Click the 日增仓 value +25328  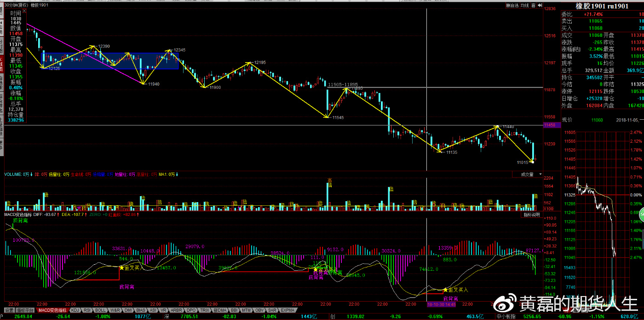(593, 99)
